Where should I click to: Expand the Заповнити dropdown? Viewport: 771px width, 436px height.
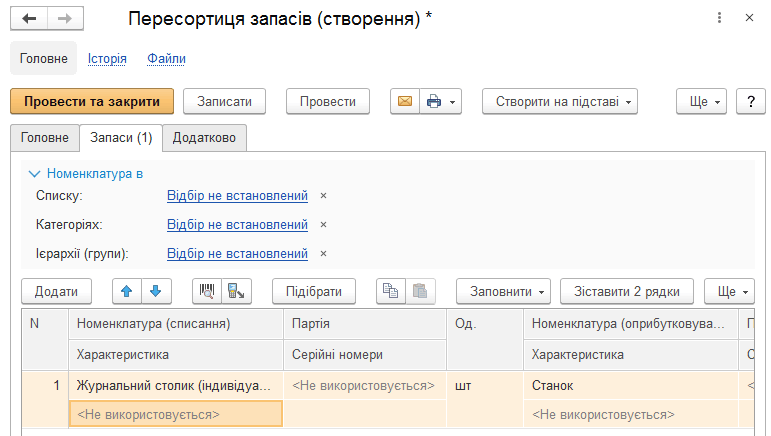click(x=504, y=291)
